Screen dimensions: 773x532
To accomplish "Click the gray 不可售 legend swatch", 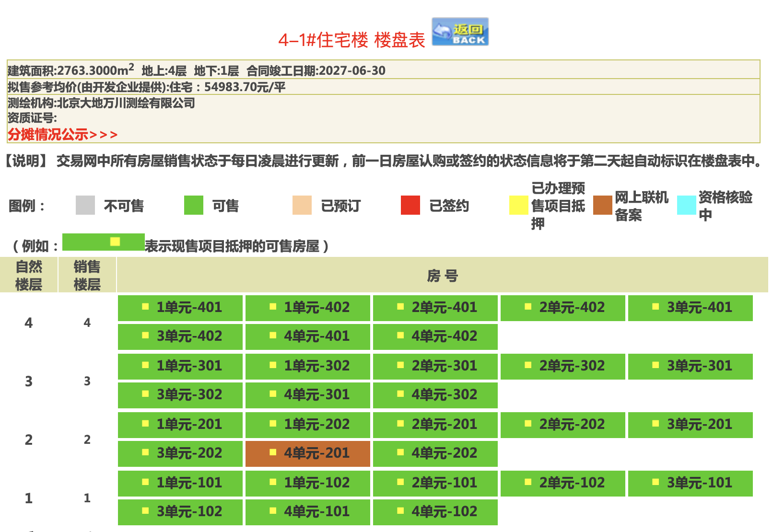I will pos(85,206).
